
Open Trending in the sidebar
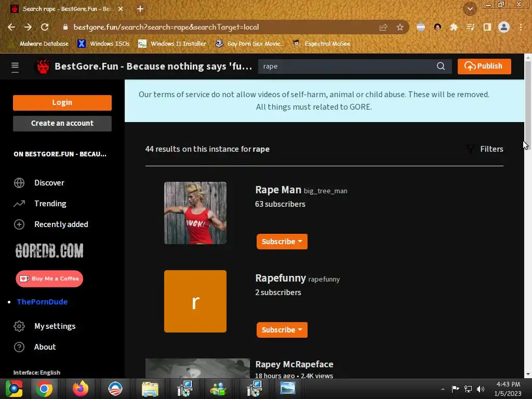(x=50, y=204)
